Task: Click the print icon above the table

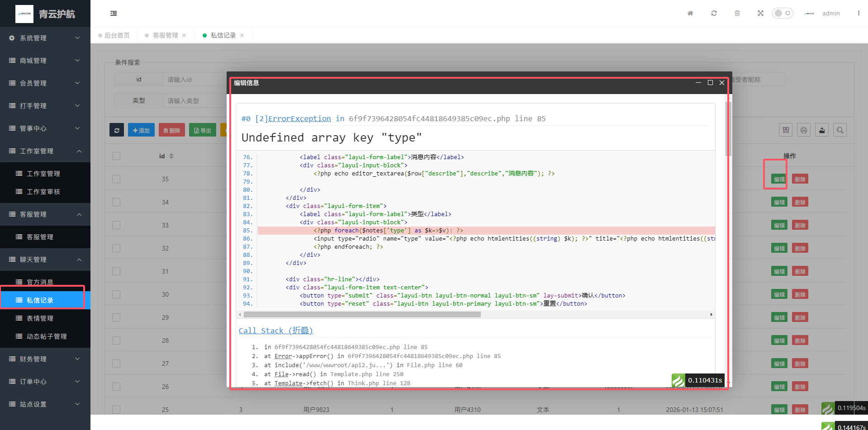Action: point(804,130)
